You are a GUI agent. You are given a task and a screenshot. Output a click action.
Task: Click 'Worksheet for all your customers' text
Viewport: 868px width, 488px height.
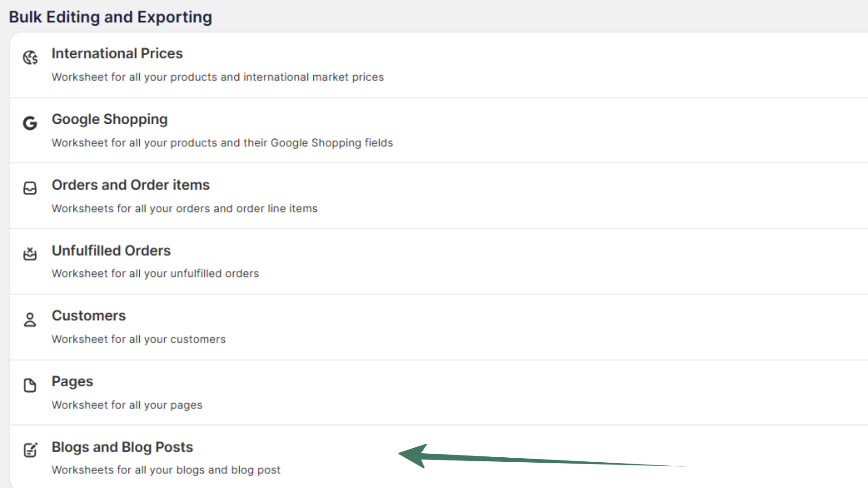coord(138,339)
